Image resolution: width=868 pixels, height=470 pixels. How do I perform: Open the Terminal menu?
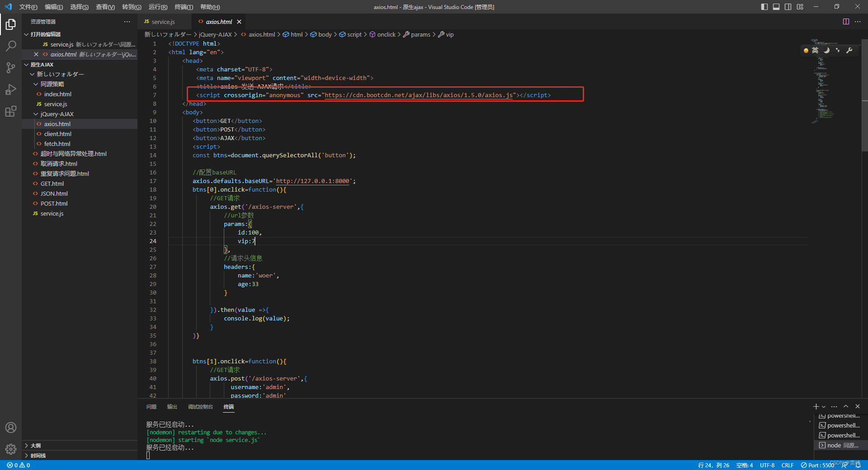(x=184, y=7)
